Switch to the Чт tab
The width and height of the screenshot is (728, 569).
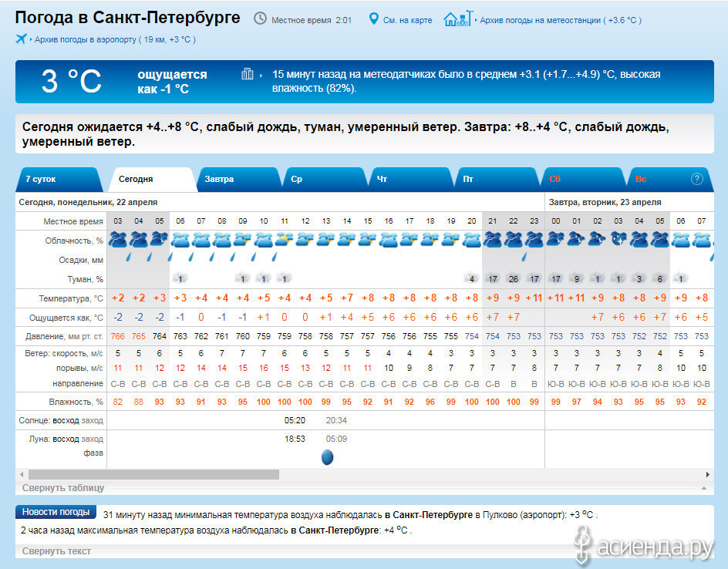pos(410,179)
